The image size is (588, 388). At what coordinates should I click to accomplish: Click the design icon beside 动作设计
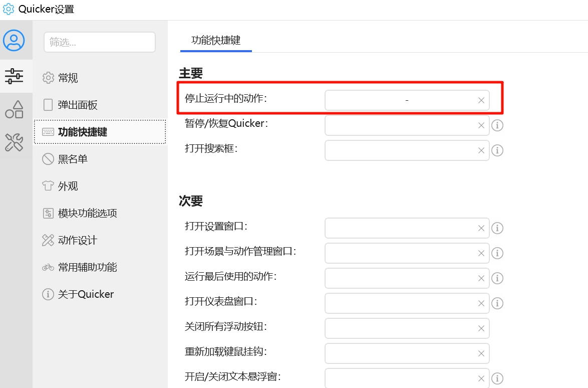[x=48, y=240]
